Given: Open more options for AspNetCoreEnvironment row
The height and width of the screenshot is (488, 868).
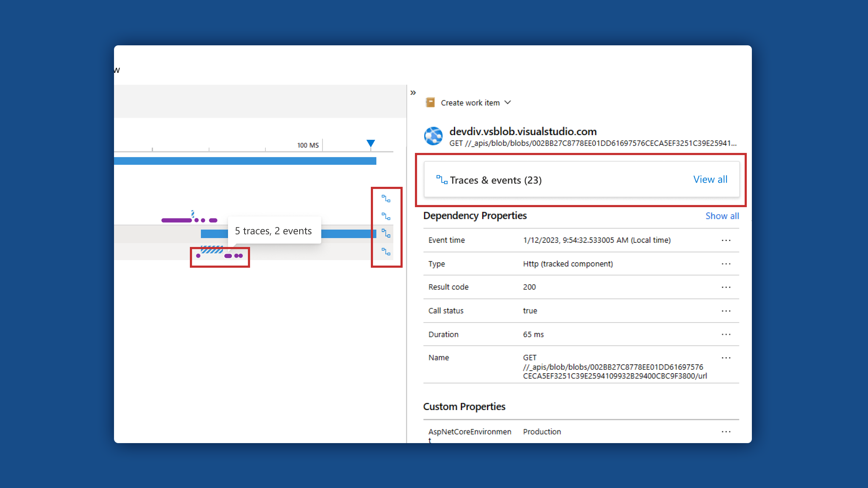Looking at the screenshot, I should pyautogui.click(x=726, y=432).
